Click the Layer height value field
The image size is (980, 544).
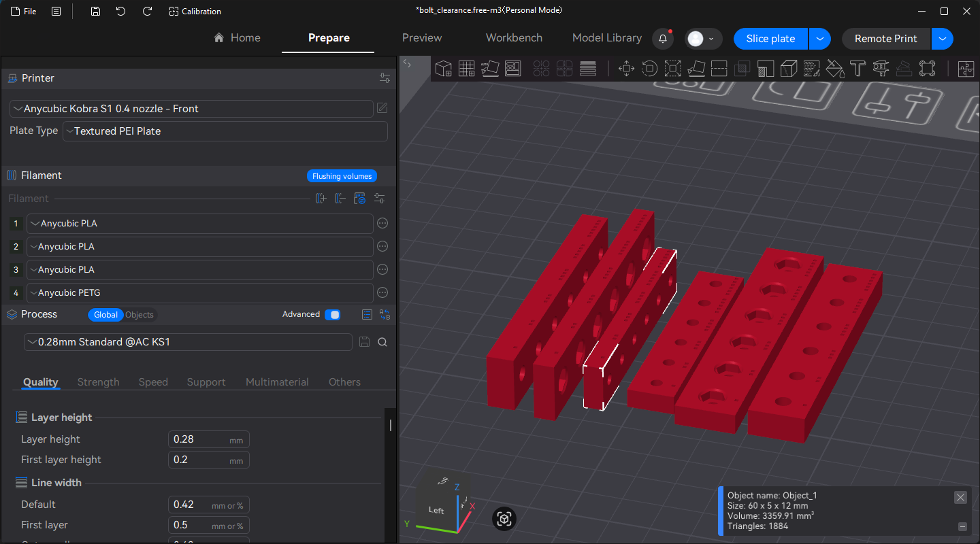click(208, 439)
